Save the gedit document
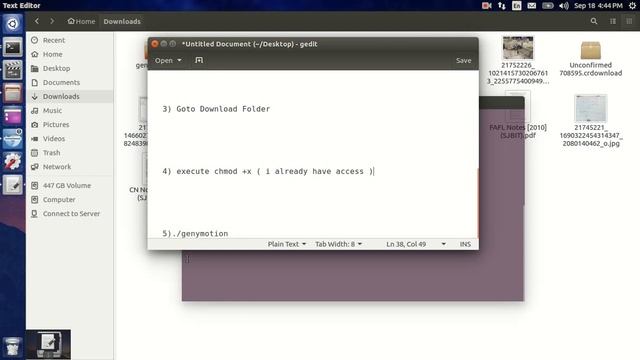Screen dimensions: 640x360 (463, 60)
